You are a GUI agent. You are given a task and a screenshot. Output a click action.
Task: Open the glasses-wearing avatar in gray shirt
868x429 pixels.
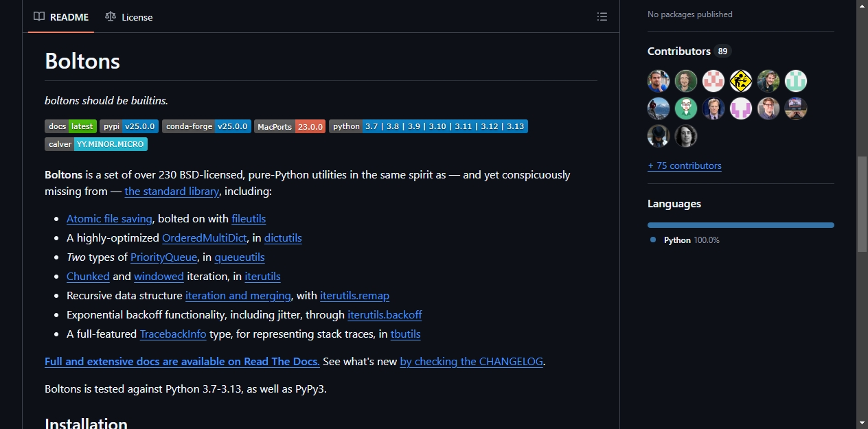768,108
